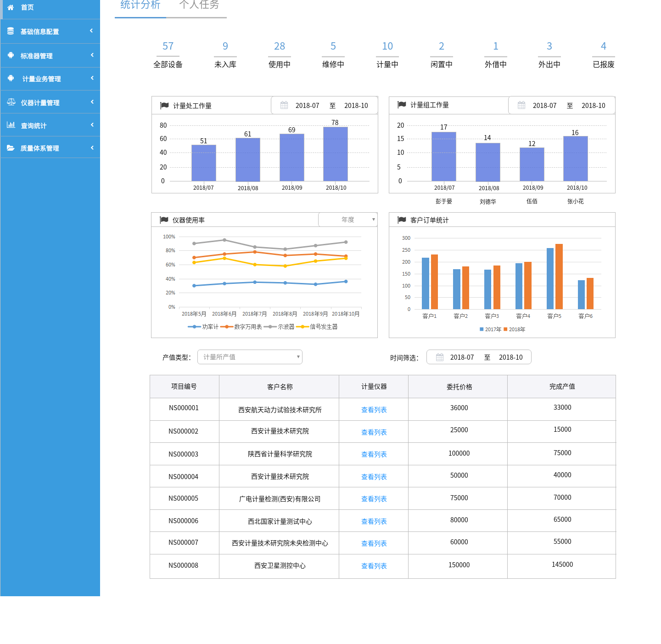Open 查看列表 link for project NS000008
Image resolution: width=661 pixels, height=644 pixels.
click(x=374, y=566)
